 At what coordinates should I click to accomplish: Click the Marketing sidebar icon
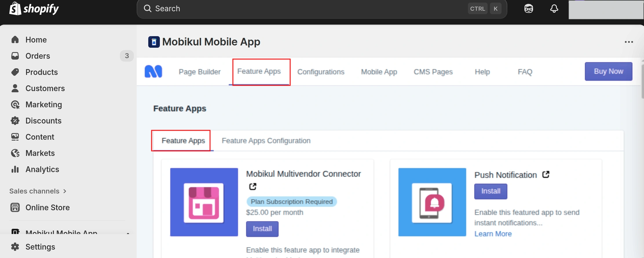click(15, 105)
